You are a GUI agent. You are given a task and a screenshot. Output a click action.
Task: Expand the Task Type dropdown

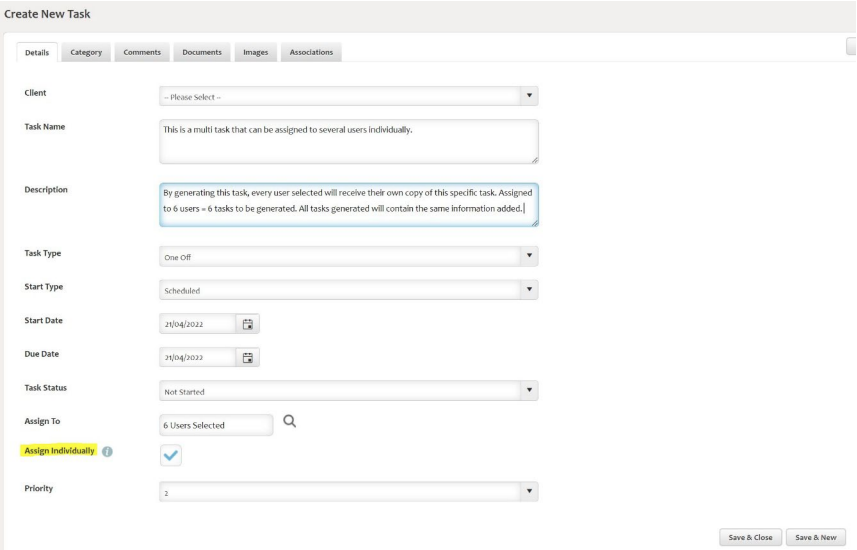349,256
